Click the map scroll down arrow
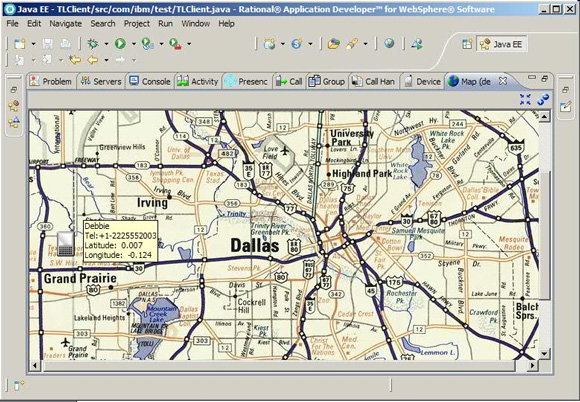580x402 pixels. (x=544, y=354)
